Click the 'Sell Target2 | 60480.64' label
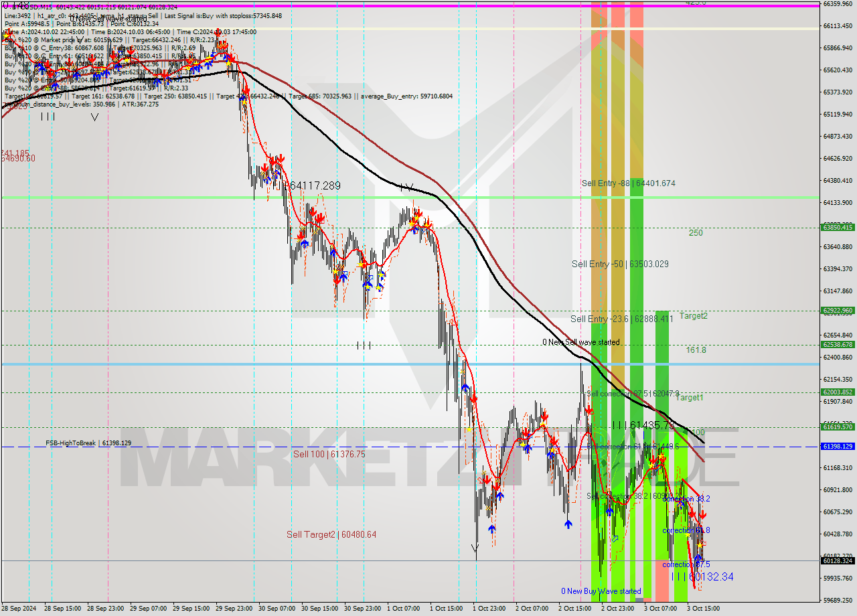The height and width of the screenshot is (616, 857). pyautogui.click(x=331, y=534)
